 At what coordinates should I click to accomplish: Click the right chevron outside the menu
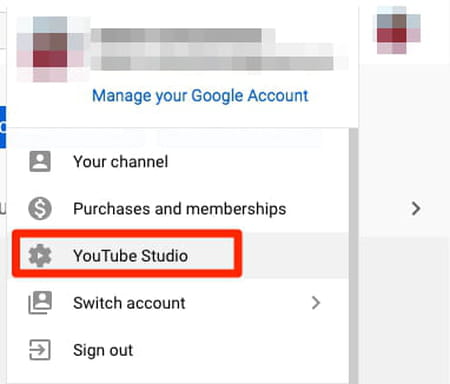click(x=416, y=209)
